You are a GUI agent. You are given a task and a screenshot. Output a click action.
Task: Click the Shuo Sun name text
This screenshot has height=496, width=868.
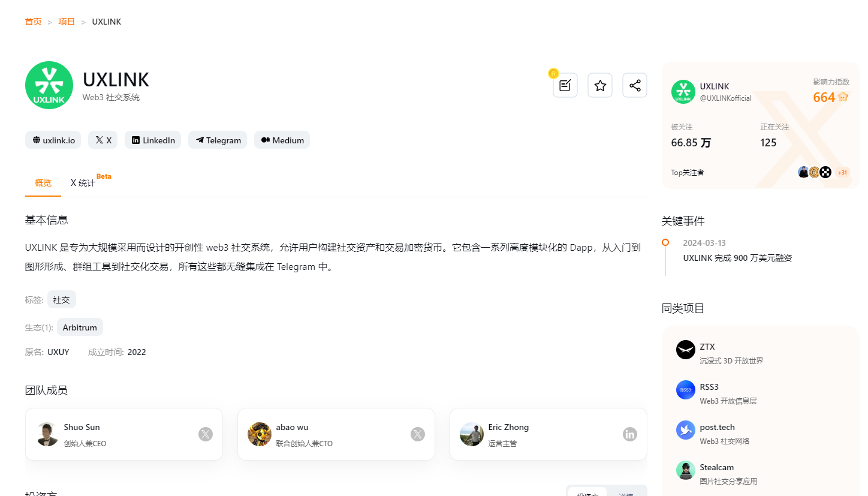[x=82, y=427]
